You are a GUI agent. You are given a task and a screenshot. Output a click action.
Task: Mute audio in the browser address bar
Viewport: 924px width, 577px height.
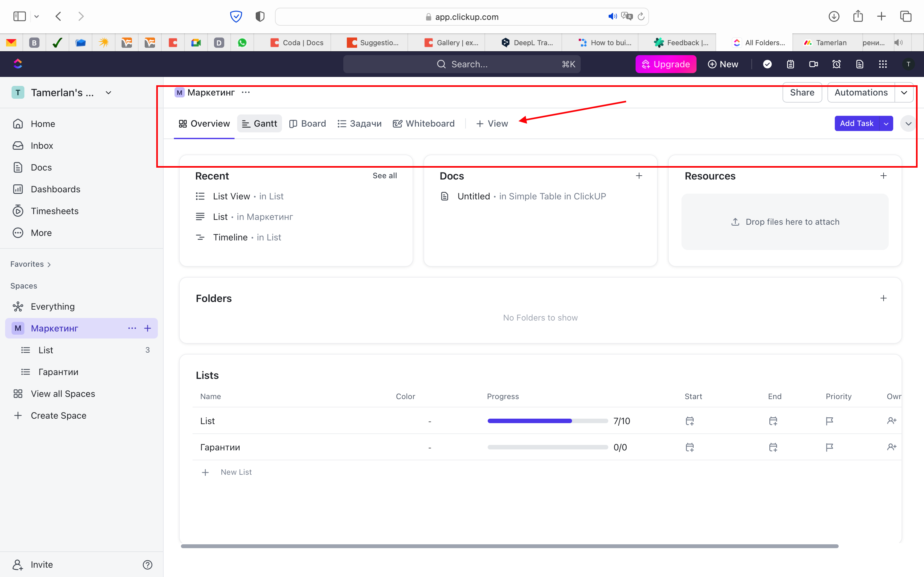[x=612, y=16]
